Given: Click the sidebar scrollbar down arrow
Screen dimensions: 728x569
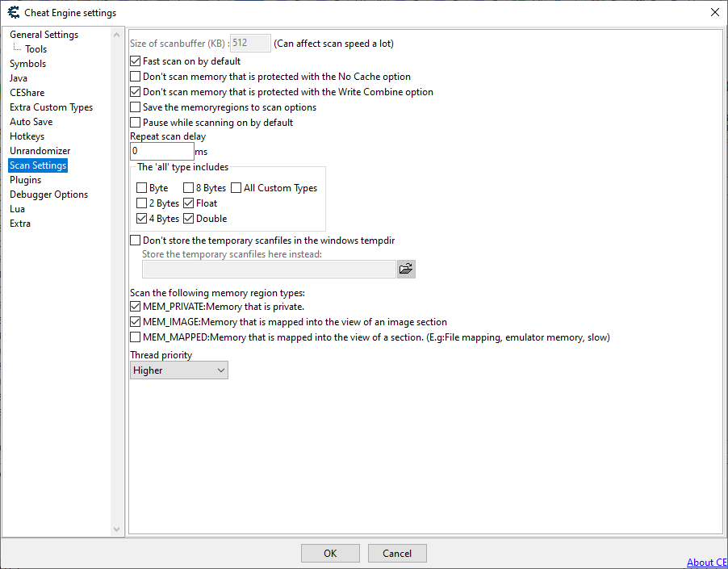Looking at the screenshot, I should (117, 529).
